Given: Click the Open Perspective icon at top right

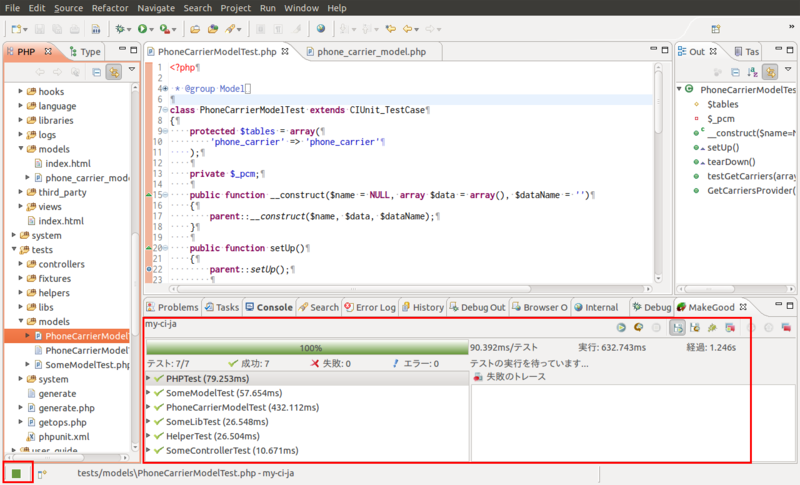Looking at the screenshot, I should tap(716, 29).
